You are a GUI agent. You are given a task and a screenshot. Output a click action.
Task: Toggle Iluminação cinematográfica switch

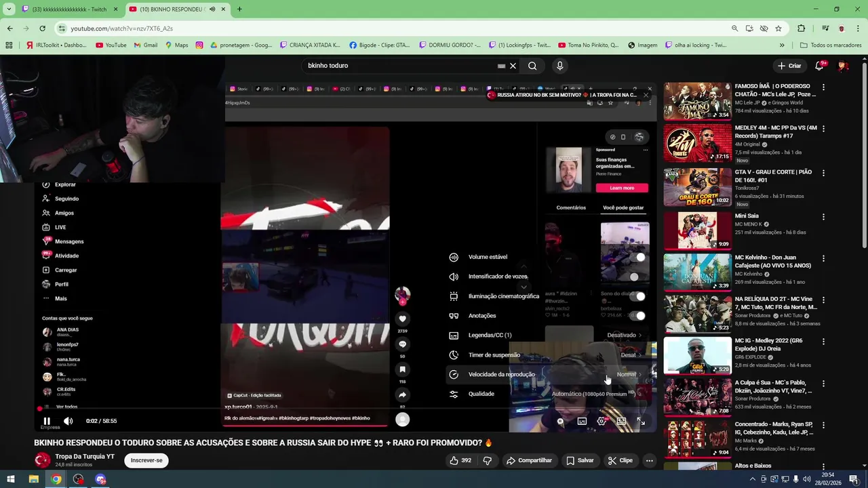pos(636,296)
